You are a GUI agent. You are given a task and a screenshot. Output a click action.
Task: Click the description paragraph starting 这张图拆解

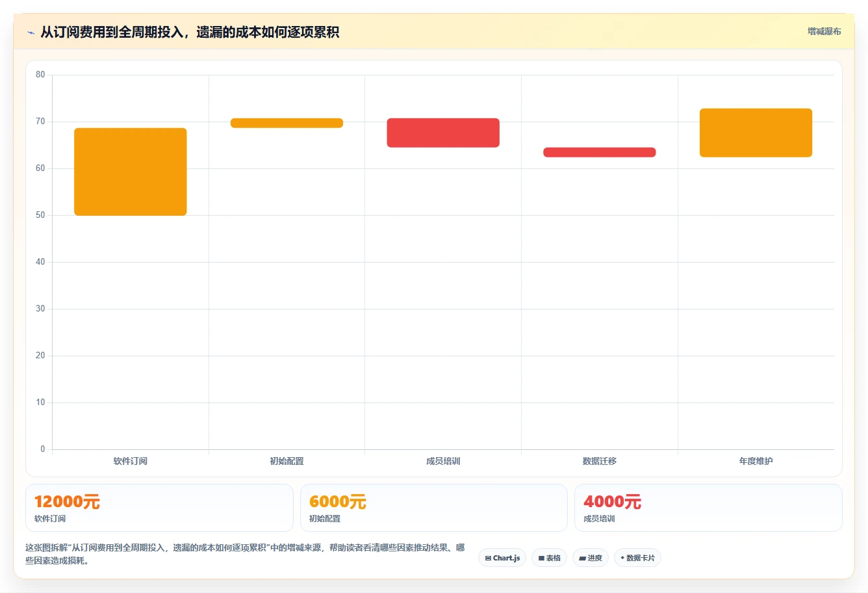[x=245, y=554]
